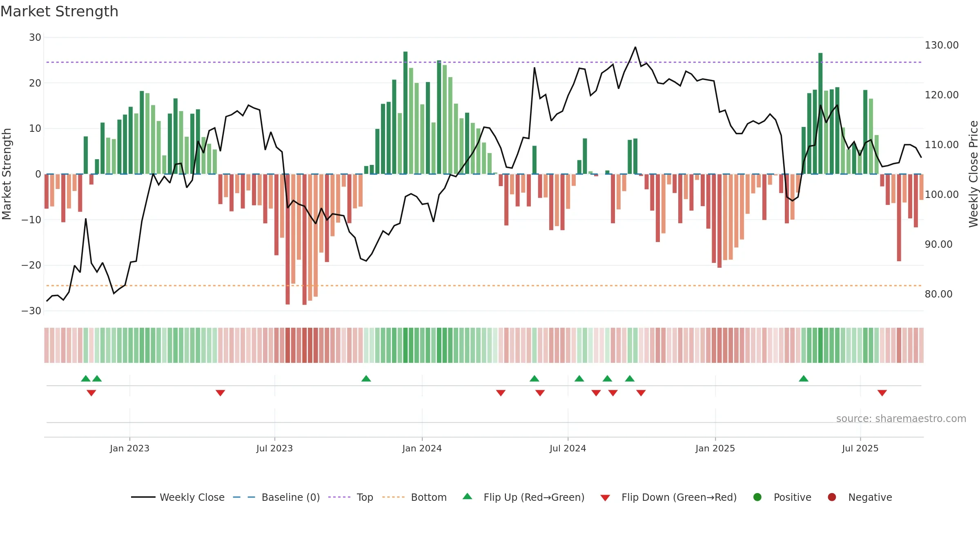Viewport: 980px width, 551px height.
Task: Click the 100.00 price axis label
Action: click(x=942, y=194)
